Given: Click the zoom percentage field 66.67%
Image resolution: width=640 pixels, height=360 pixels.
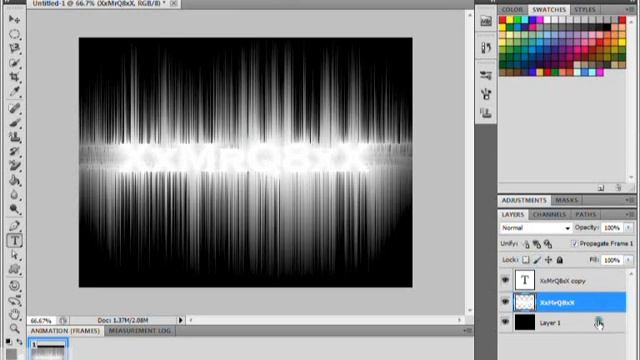Looking at the screenshot, I should 41,320.
